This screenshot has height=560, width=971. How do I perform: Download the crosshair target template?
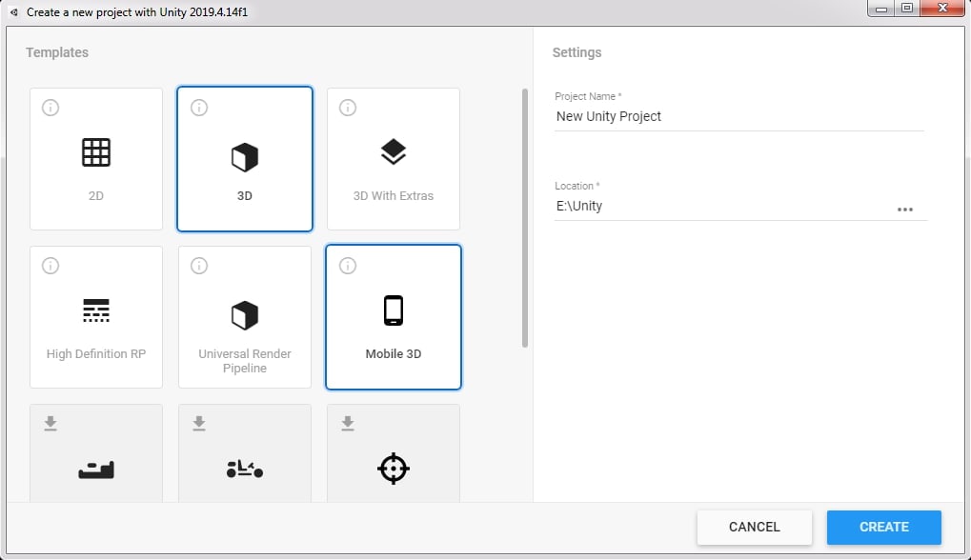point(348,423)
